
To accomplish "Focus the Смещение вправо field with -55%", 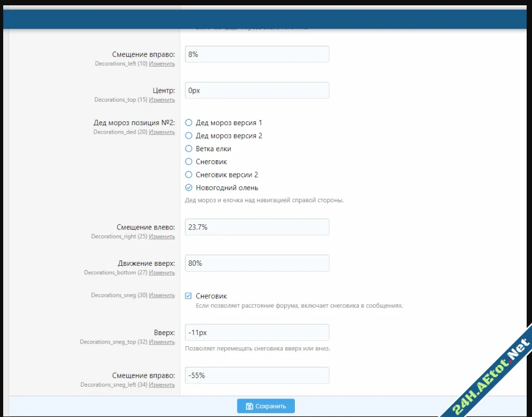I will tap(257, 375).
